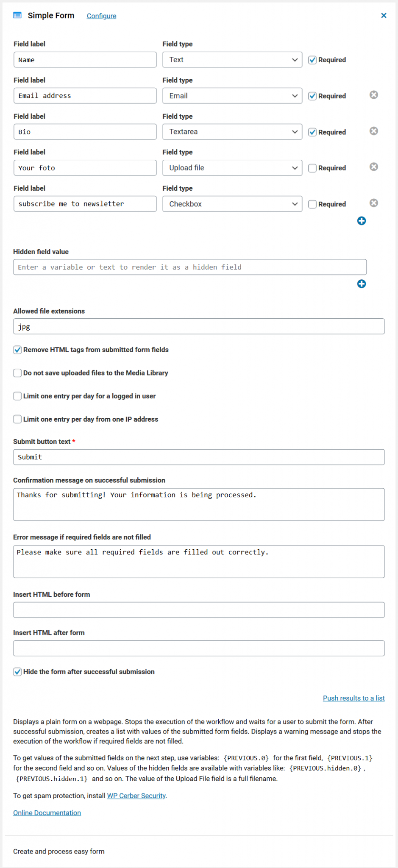Enable Do not save uploaded files to Media Library

(17, 373)
